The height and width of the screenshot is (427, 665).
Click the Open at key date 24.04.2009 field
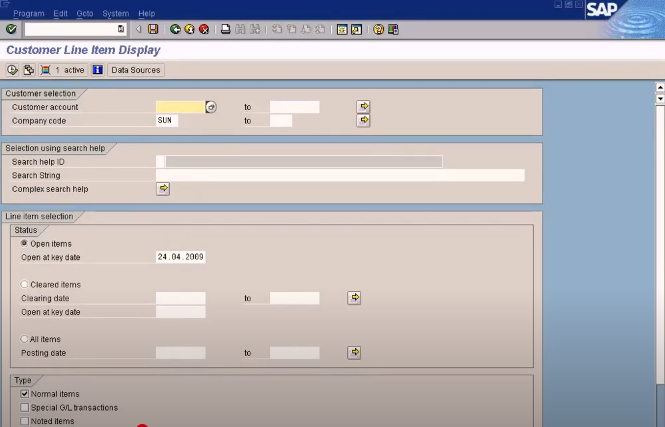[181, 257]
